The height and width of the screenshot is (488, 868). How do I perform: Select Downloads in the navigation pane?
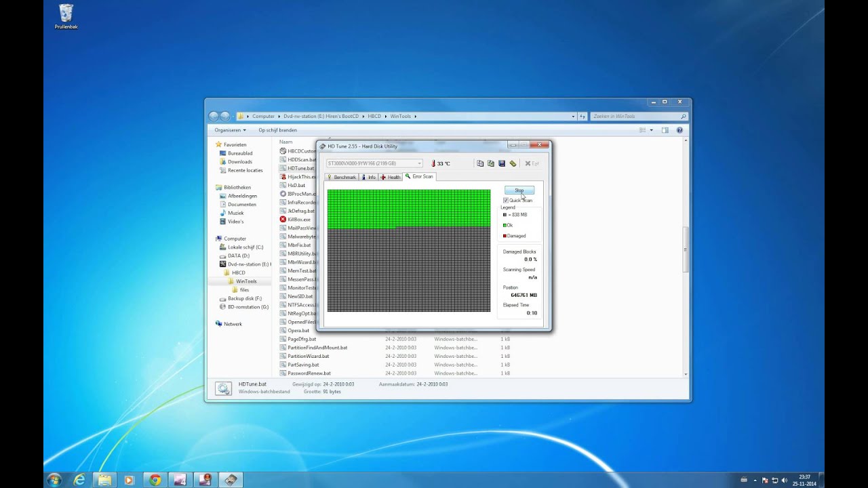coord(235,162)
